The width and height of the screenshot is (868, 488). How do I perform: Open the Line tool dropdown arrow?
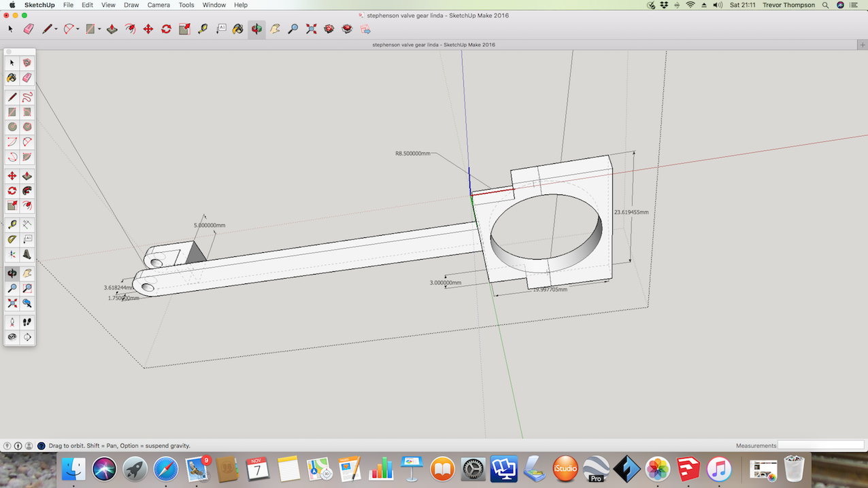56,29
